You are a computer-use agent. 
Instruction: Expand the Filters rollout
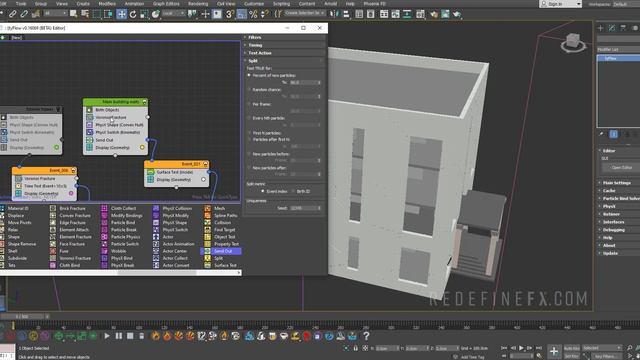tap(284, 37)
